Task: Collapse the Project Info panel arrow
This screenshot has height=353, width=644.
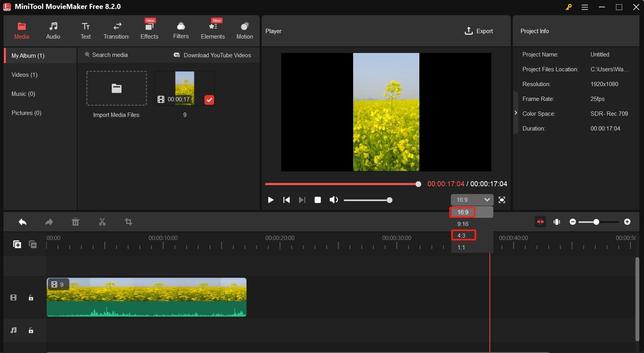Action: coord(516,113)
